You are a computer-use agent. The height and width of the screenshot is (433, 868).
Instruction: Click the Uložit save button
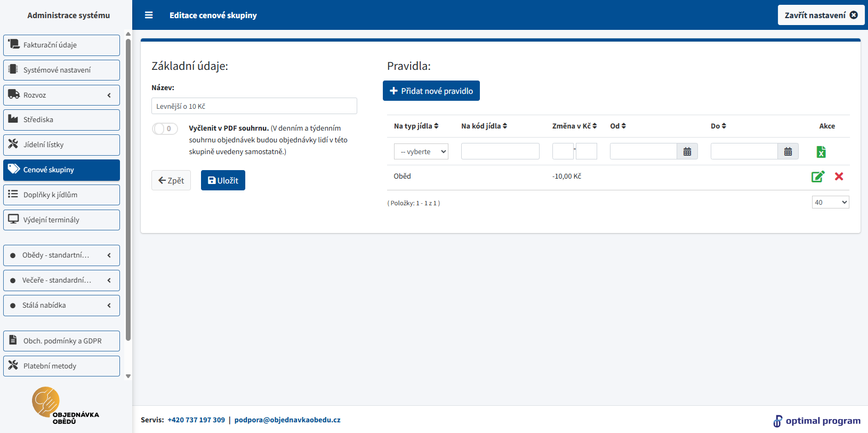point(223,180)
